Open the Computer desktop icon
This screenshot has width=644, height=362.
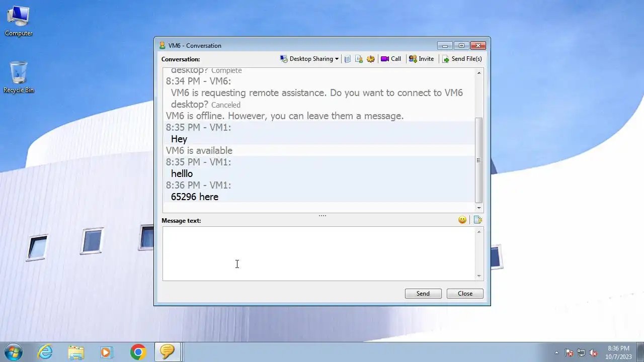(19, 21)
